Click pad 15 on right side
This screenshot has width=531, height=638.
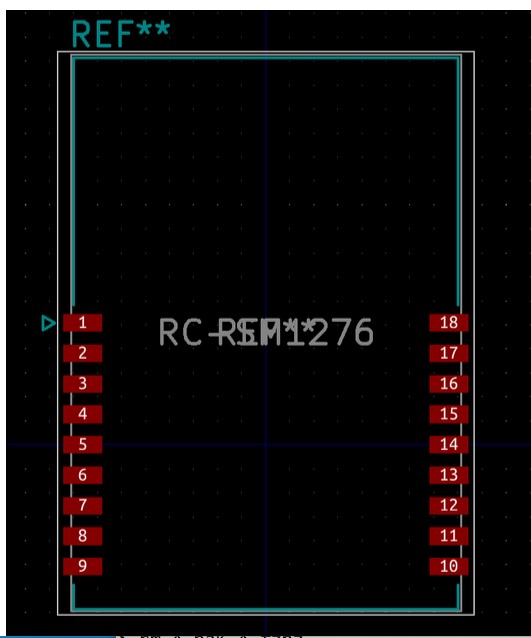449,414
